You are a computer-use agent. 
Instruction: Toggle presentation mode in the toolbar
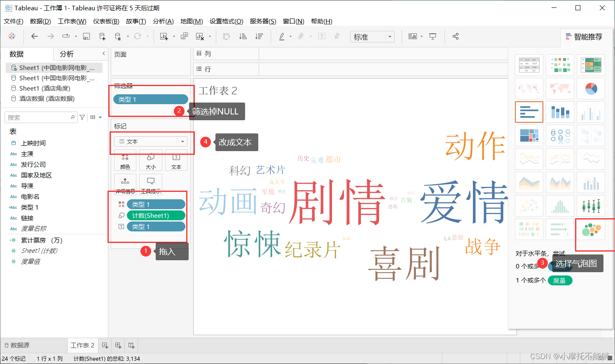coord(433,36)
